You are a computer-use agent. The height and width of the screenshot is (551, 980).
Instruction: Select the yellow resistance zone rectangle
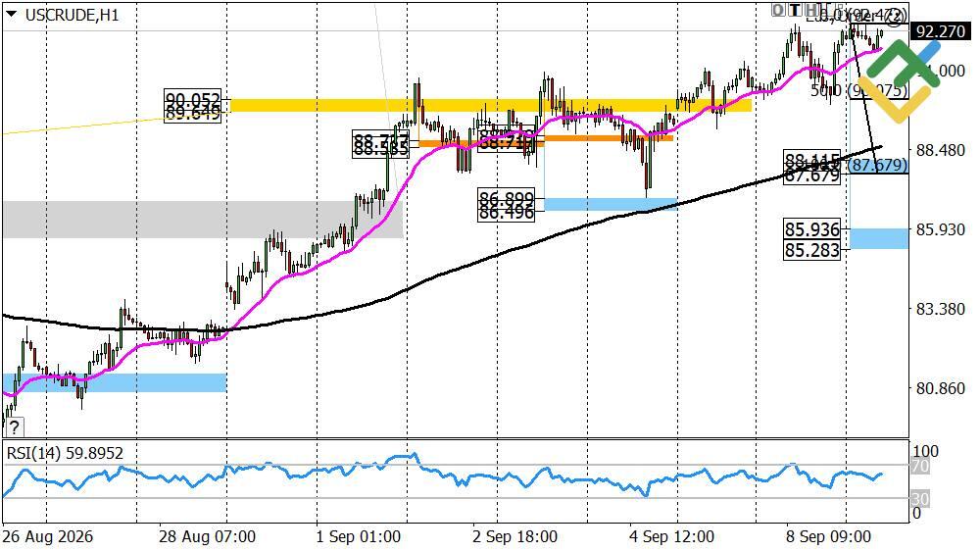coord(491,105)
